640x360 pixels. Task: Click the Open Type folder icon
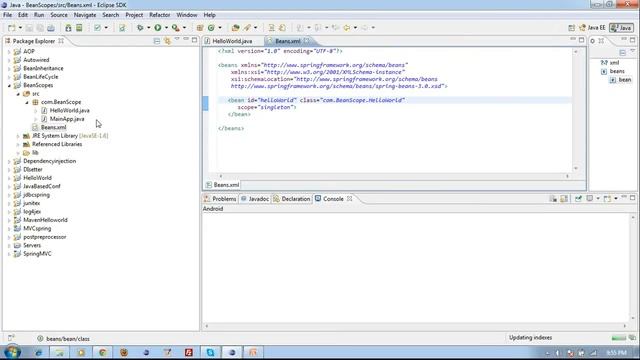[x=236, y=28]
